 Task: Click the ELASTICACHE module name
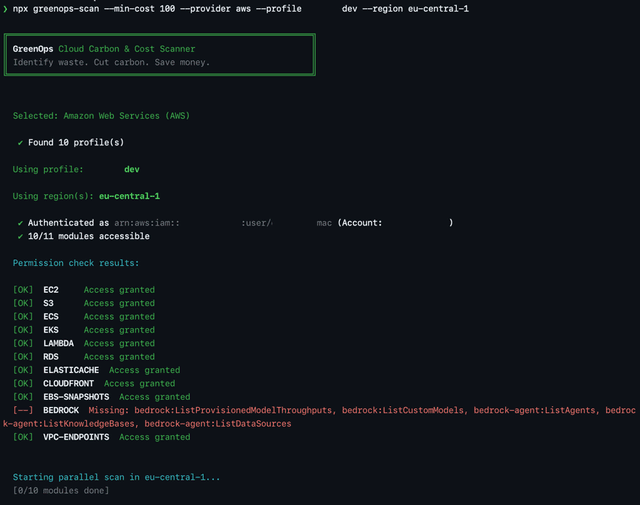click(71, 370)
